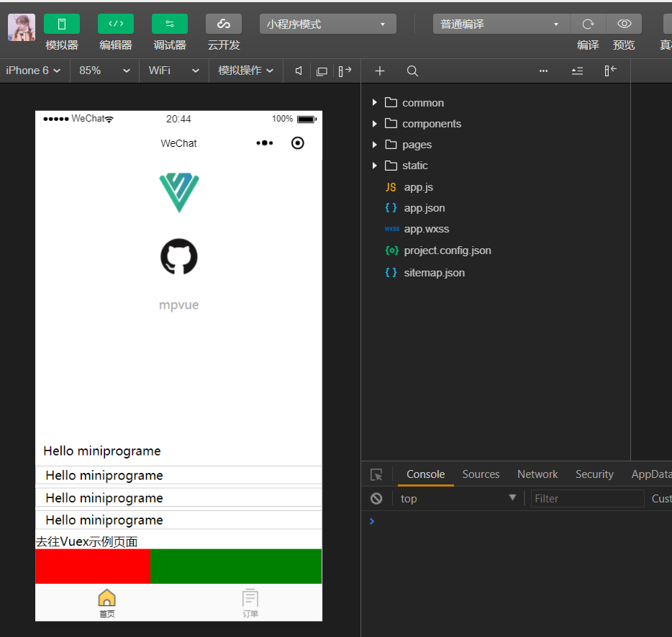
Task: Open the cloud development button
Action: tap(224, 24)
